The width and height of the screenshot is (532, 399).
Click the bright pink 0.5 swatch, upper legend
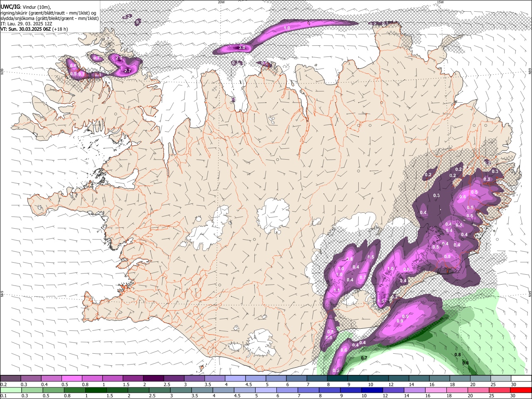click(71, 379)
